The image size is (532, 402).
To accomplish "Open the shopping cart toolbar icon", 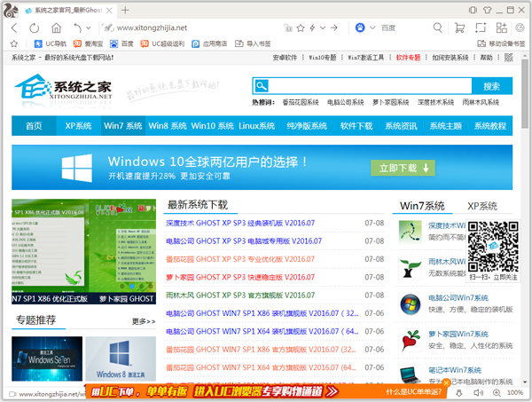I will [459, 28].
